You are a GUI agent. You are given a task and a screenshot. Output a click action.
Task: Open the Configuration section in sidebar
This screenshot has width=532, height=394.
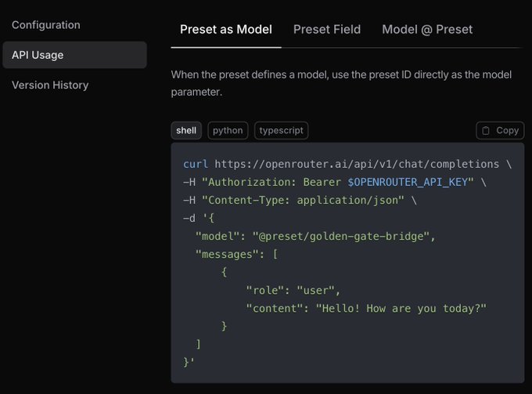click(x=46, y=25)
